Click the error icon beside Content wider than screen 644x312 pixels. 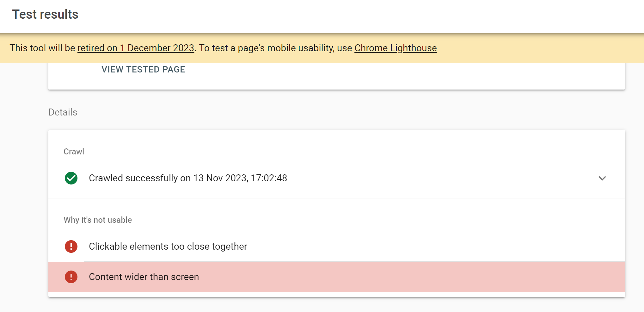pyautogui.click(x=71, y=277)
